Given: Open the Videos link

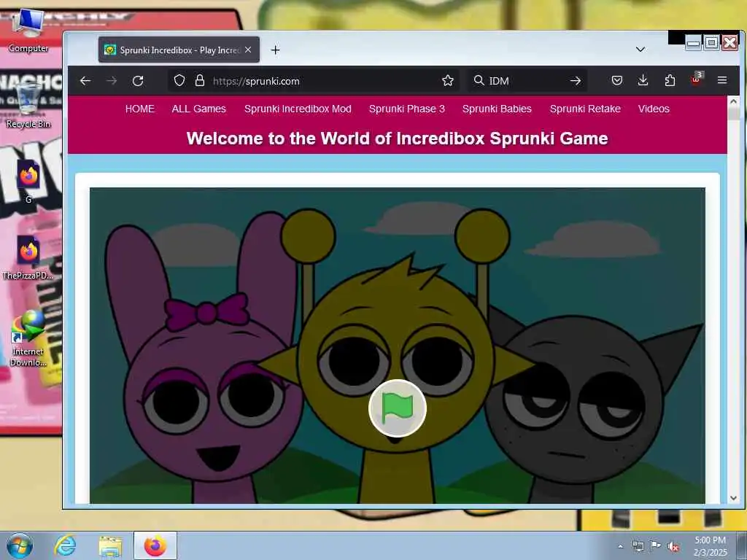Looking at the screenshot, I should pos(654,109).
